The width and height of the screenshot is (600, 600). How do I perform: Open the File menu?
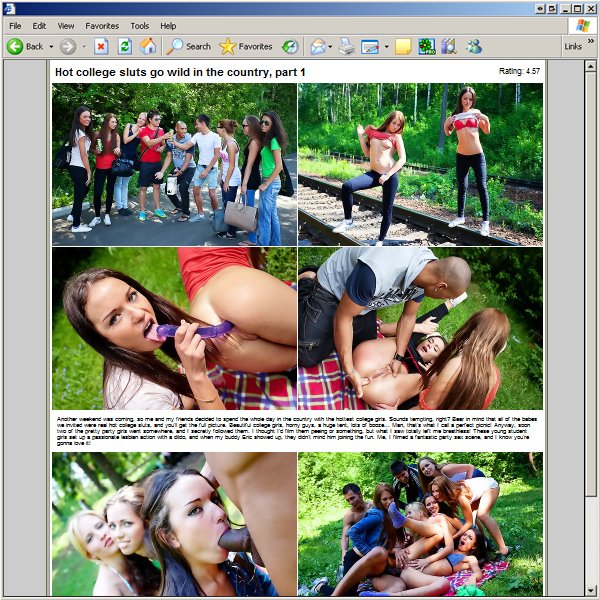coord(15,26)
